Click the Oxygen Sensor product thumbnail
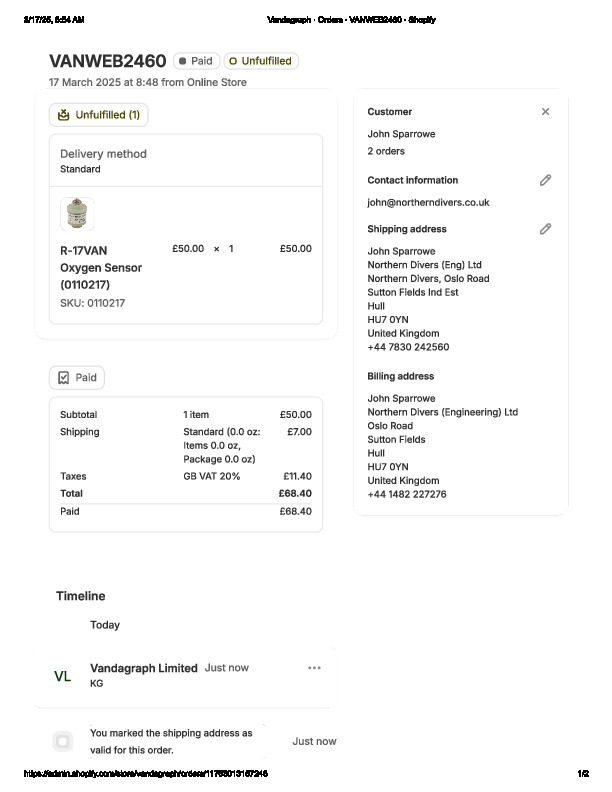This screenshot has height=792, width=612. click(x=77, y=214)
